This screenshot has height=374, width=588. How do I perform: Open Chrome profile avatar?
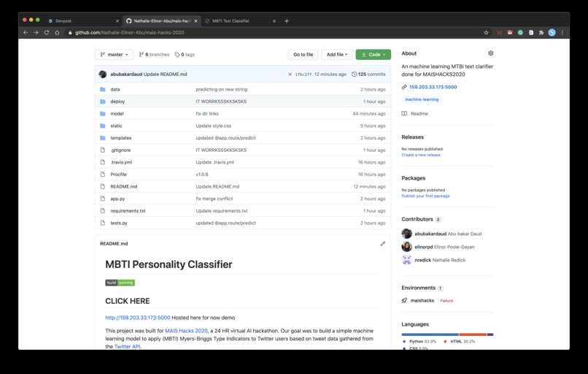point(552,33)
